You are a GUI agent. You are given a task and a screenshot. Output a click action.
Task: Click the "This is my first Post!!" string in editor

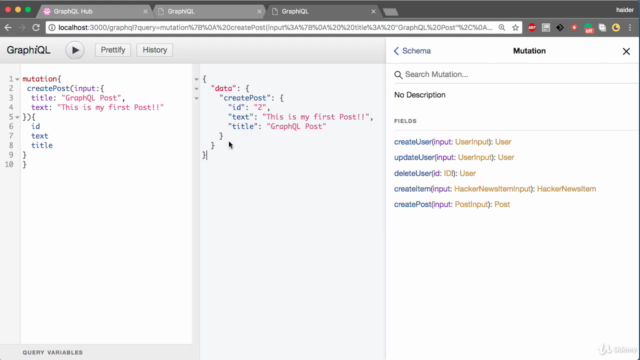[x=110, y=107]
